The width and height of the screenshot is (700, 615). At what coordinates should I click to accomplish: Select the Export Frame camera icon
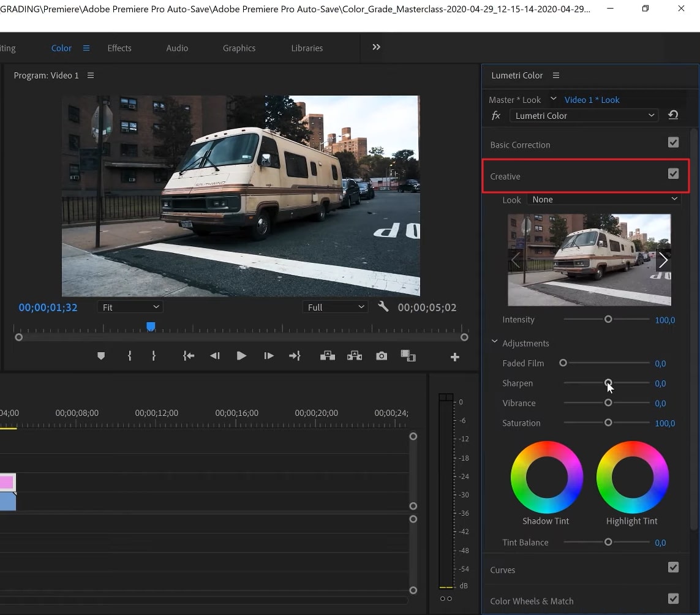click(x=381, y=355)
